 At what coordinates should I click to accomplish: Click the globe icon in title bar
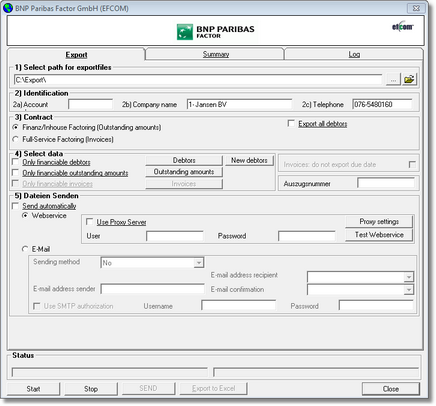pos(8,8)
